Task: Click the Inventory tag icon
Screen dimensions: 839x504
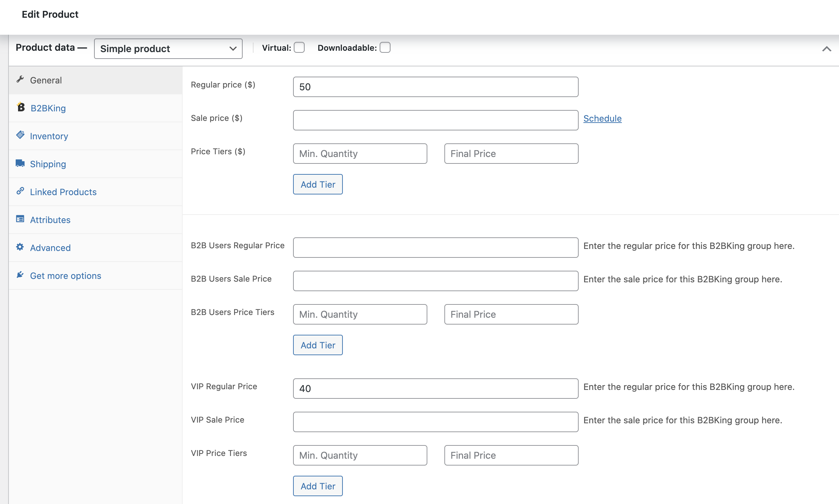Action: tap(20, 135)
